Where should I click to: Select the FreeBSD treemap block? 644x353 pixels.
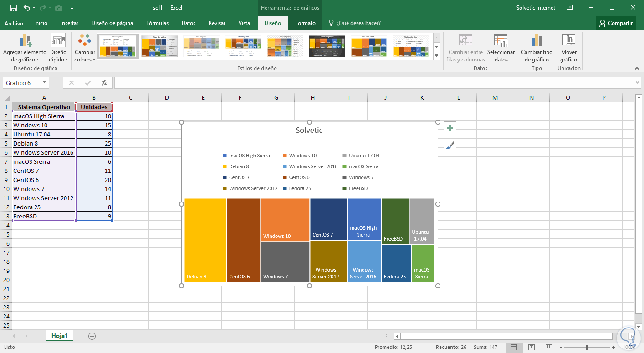click(x=395, y=221)
